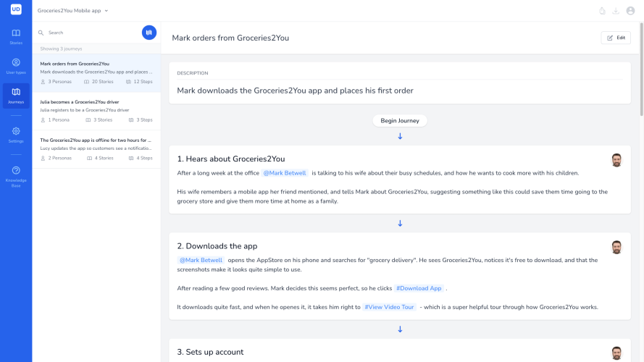Open the #Download App story link

(419, 288)
